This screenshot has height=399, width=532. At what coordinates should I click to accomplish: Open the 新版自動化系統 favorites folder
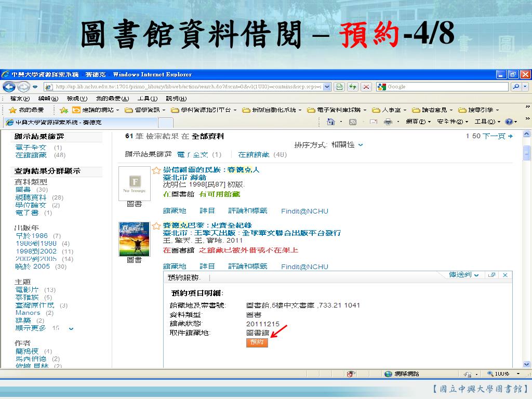[x=272, y=110]
